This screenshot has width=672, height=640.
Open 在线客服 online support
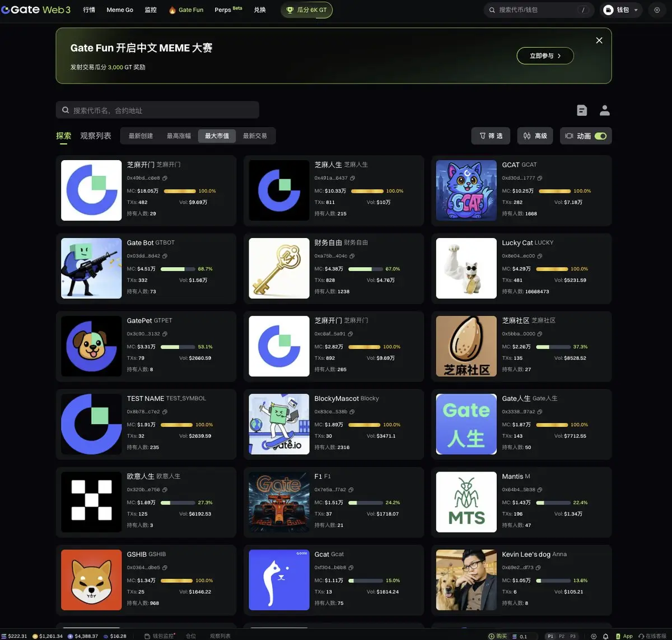(652, 636)
